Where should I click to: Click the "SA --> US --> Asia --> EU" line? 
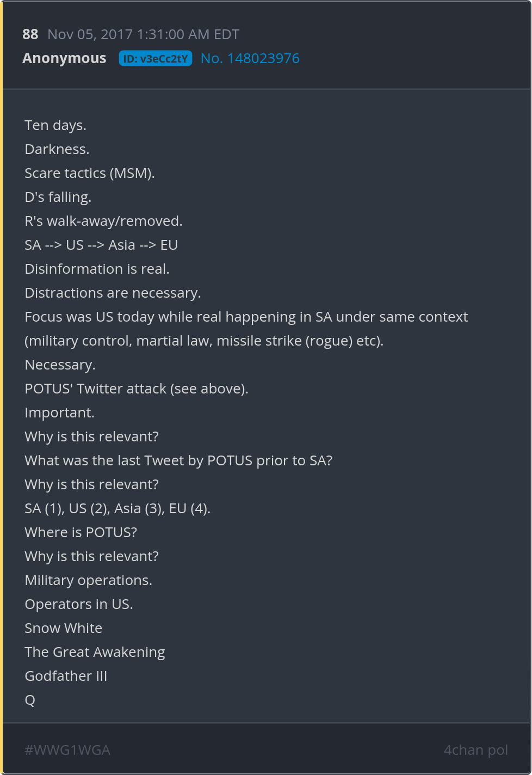pyautogui.click(x=101, y=245)
